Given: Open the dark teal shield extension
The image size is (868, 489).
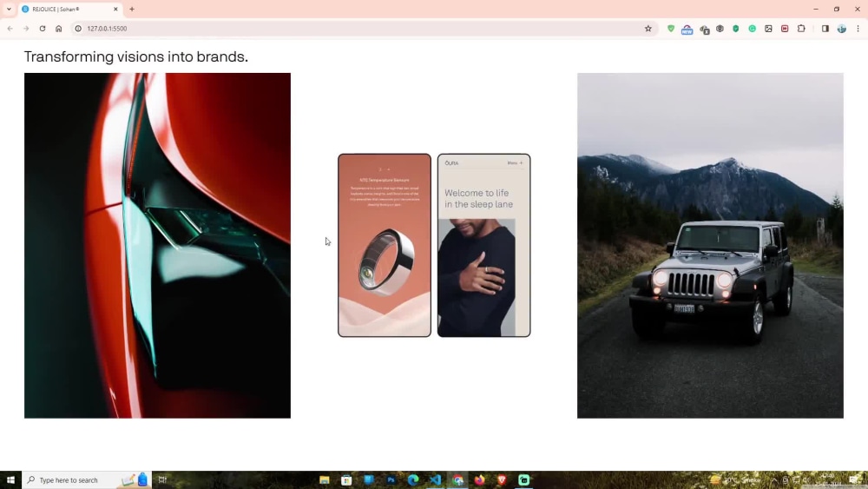Looking at the screenshot, I should coord(736,29).
